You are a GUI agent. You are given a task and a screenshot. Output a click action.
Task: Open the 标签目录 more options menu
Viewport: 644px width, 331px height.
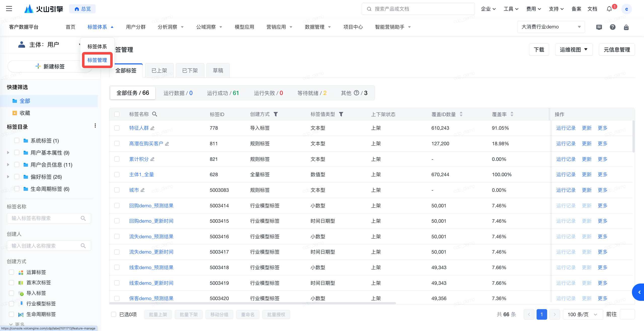(95, 126)
